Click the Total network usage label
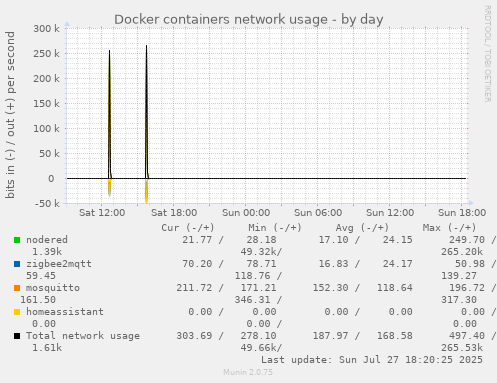Image resolution: width=497 pixels, height=383 pixels. (83, 336)
